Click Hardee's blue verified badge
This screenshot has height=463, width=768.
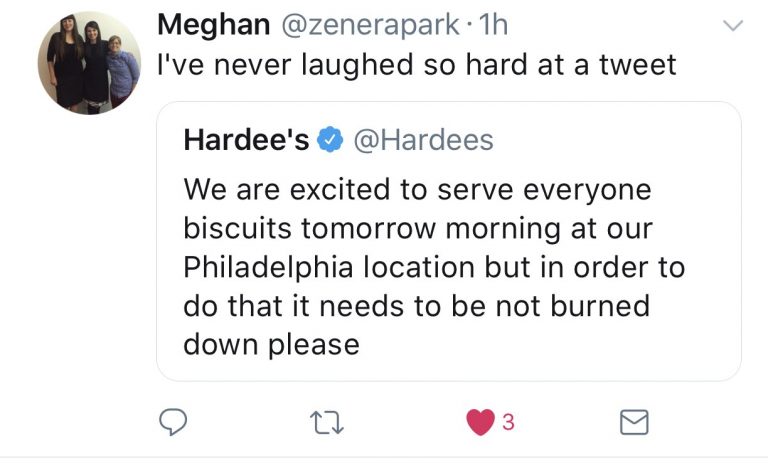click(x=328, y=142)
